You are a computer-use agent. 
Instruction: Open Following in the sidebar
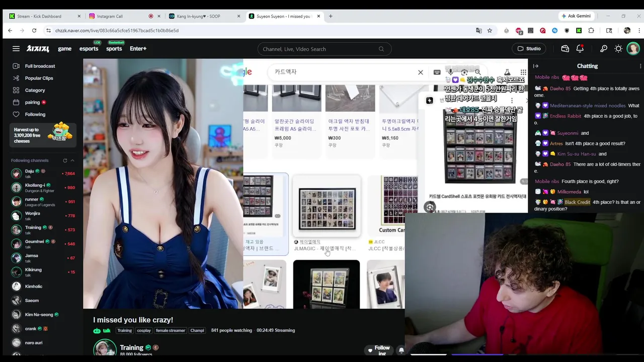click(x=43, y=114)
